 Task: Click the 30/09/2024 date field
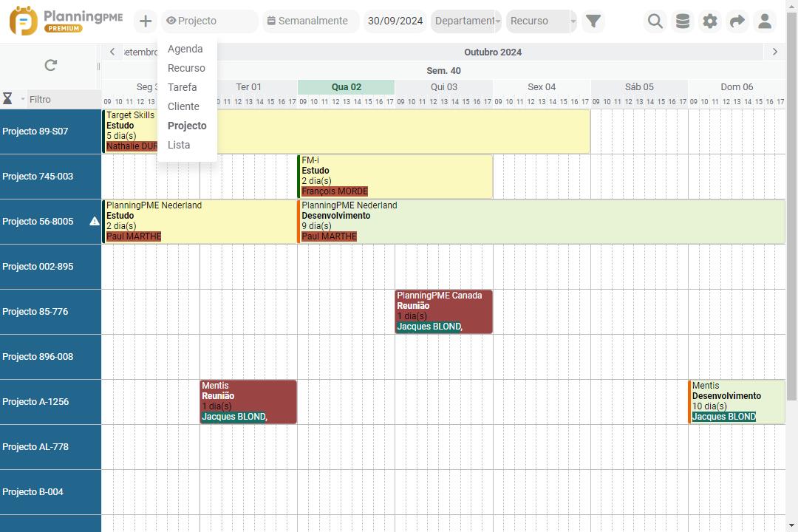pyautogui.click(x=395, y=21)
